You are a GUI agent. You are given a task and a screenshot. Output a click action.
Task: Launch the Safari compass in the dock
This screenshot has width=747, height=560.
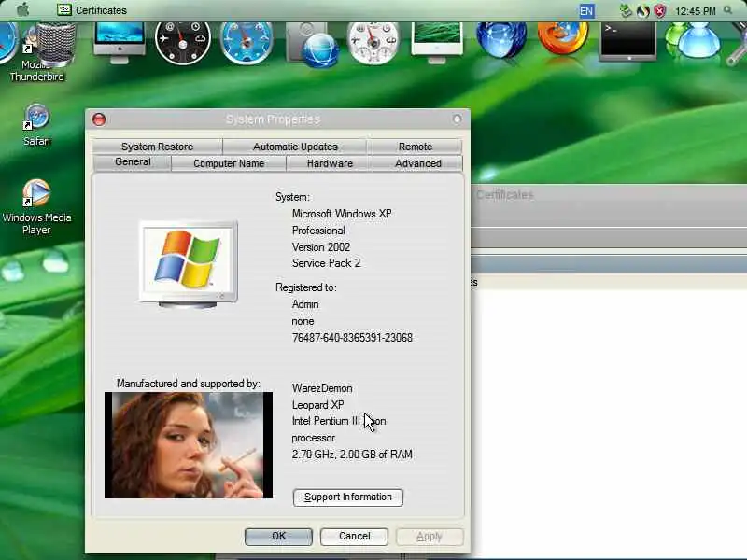(247, 42)
